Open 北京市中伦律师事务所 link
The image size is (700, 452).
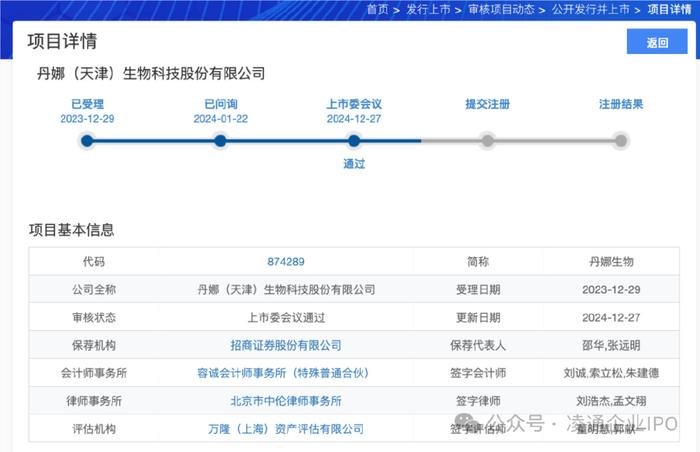pos(286,401)
